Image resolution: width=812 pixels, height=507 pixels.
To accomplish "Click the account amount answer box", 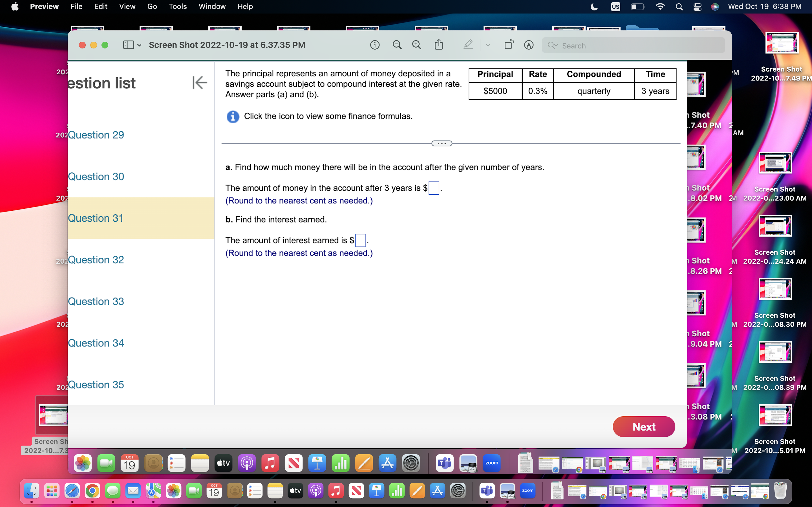I will tap(434, 188).
